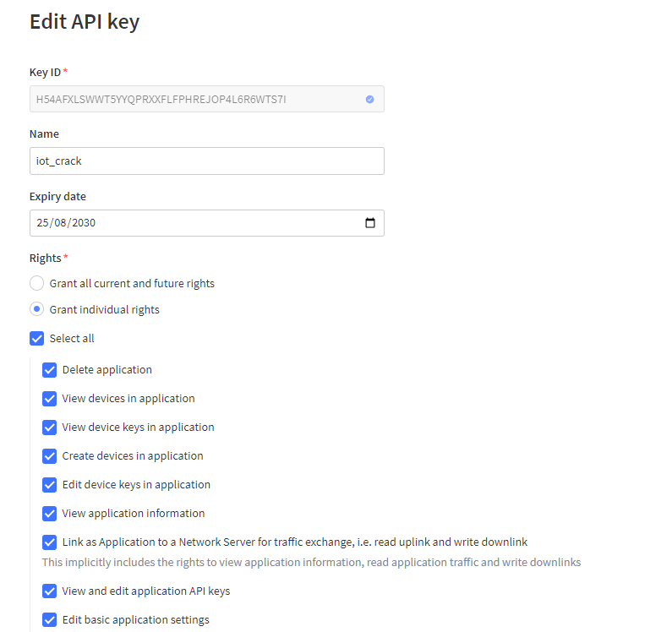
Task: Toggle the Select all checkbox
Action: 37,338
